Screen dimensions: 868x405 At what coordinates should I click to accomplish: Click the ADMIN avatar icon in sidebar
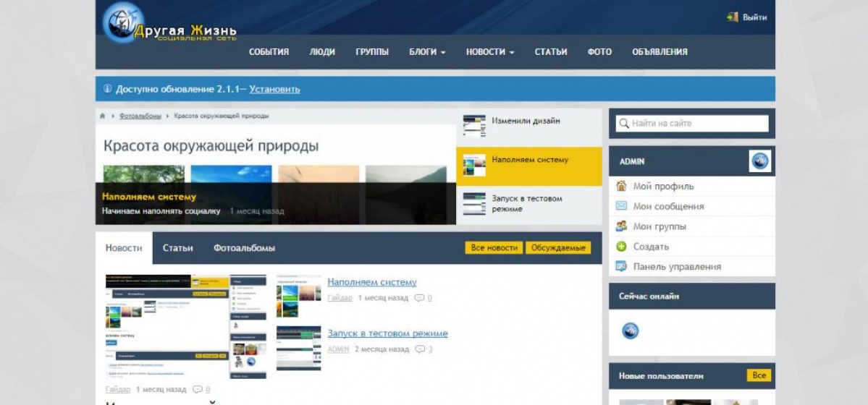759,161
